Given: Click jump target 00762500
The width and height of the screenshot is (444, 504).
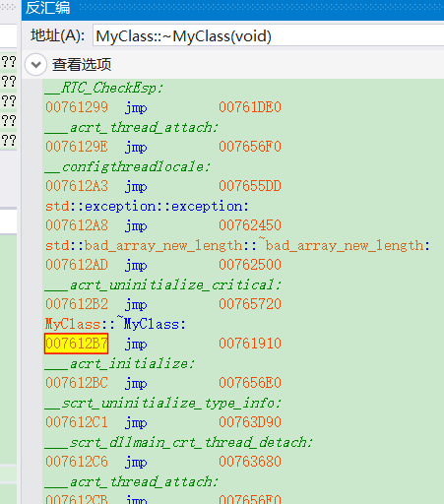Looking at the screenshot, I should (x=250, y=265).
